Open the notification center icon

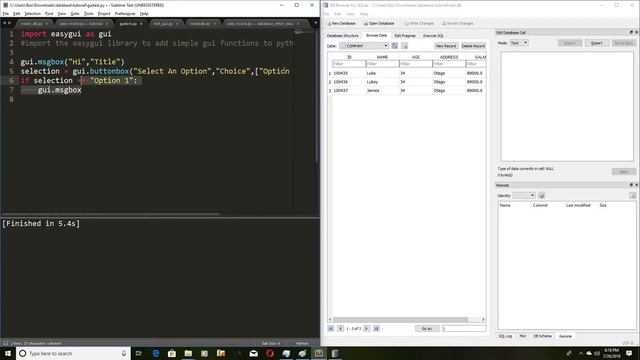629,353
